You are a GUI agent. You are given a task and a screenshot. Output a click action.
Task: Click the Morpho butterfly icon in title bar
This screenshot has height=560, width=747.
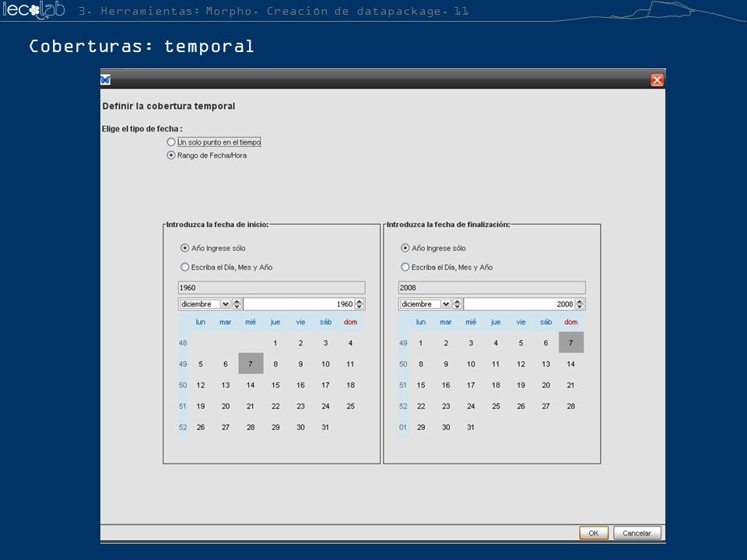[x=105, y=79]
